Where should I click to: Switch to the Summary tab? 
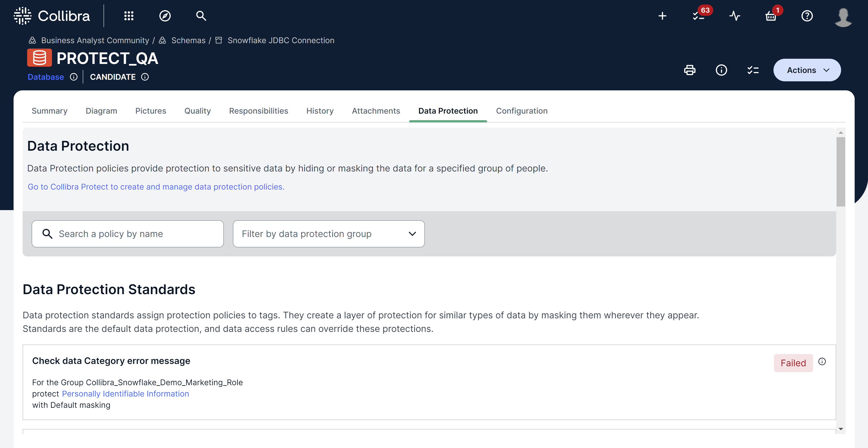pyautogui.click(x=50, y=111)
